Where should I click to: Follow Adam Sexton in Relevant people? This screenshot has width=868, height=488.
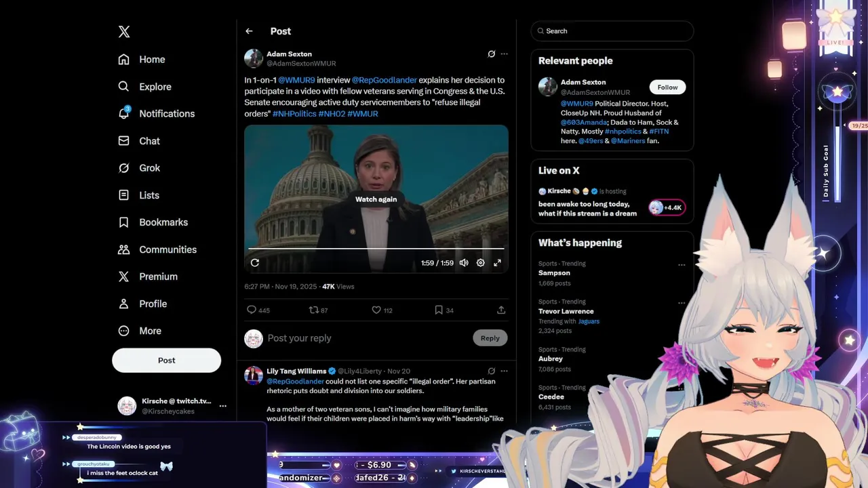[667, 87]
